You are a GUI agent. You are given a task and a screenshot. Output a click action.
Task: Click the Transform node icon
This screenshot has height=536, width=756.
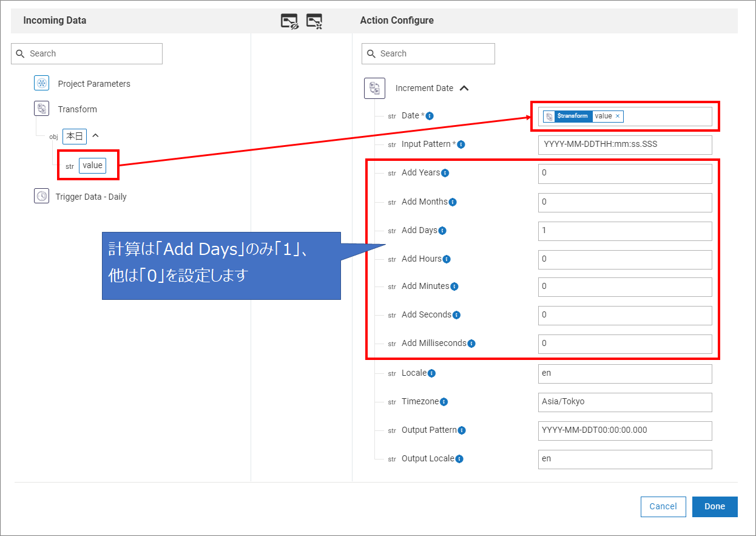point(41,109)
